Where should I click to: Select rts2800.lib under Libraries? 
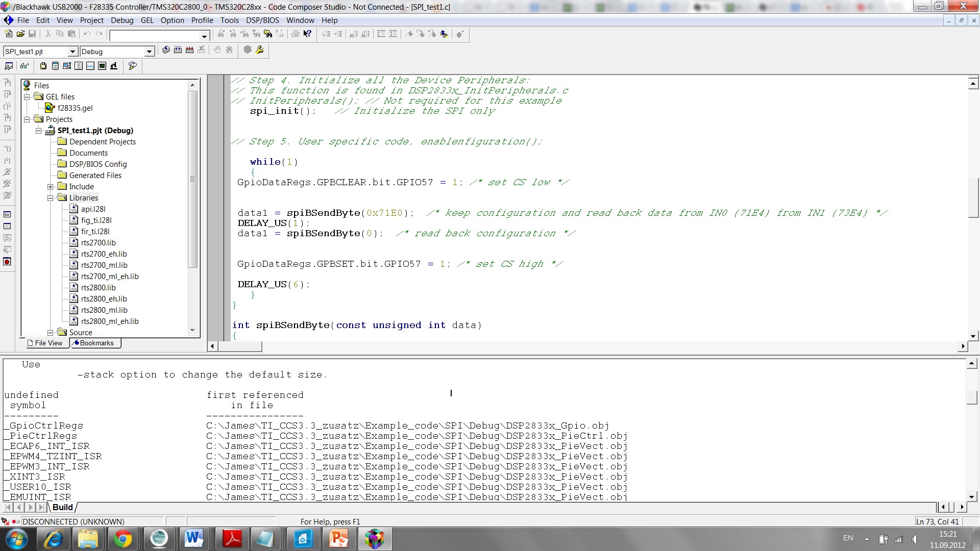click(x=99, y=287)
